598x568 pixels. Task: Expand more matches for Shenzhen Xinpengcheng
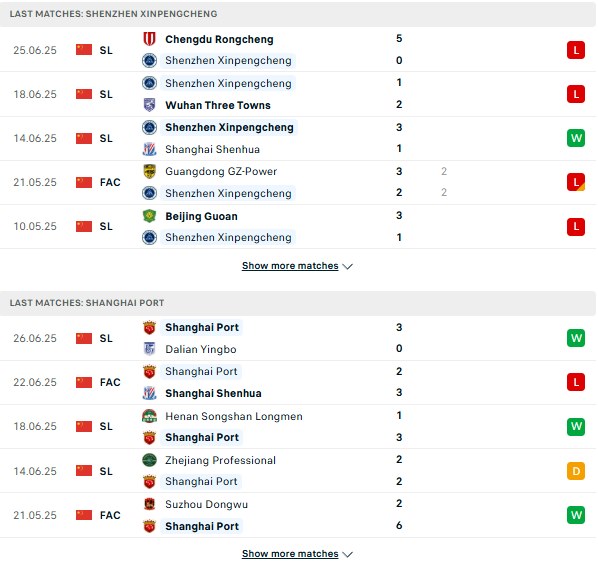click(x=297, y=266)
